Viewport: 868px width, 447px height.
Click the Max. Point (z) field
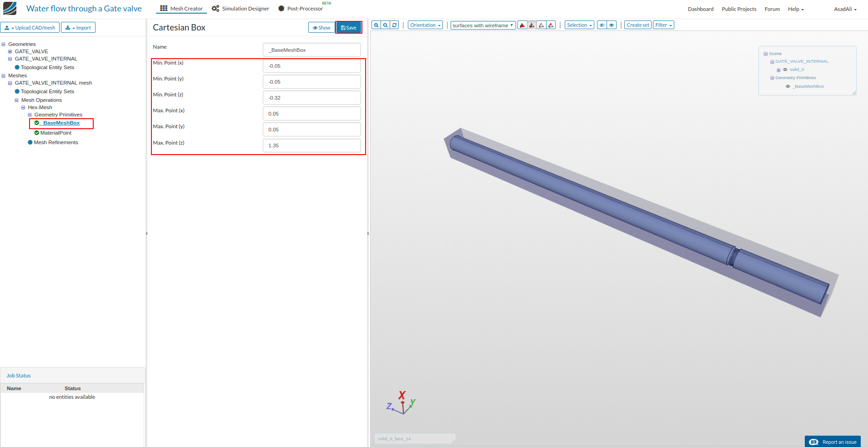[x=312, y=146]
